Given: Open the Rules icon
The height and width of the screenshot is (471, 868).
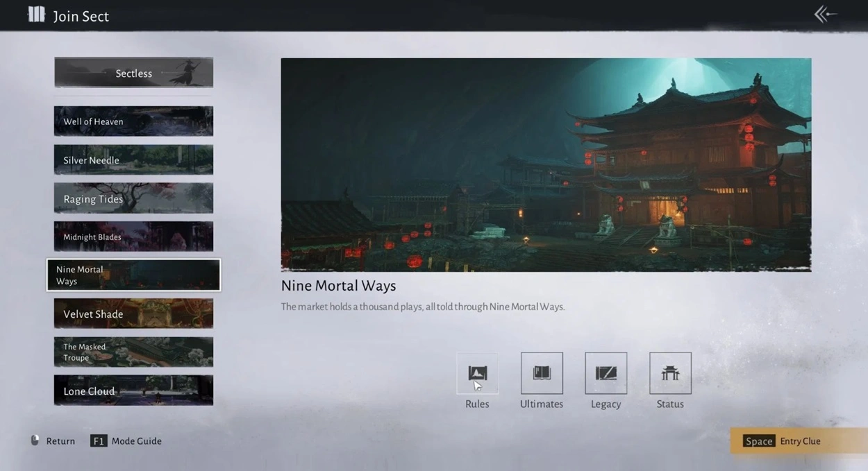Looking at the screenshot, I should pyautogui.click(x=477, y=373).
